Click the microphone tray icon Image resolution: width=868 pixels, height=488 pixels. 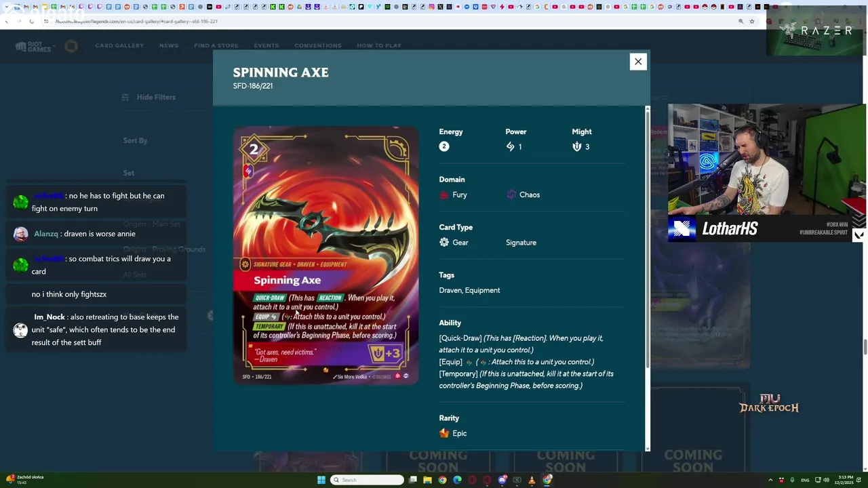click(792, 480)
